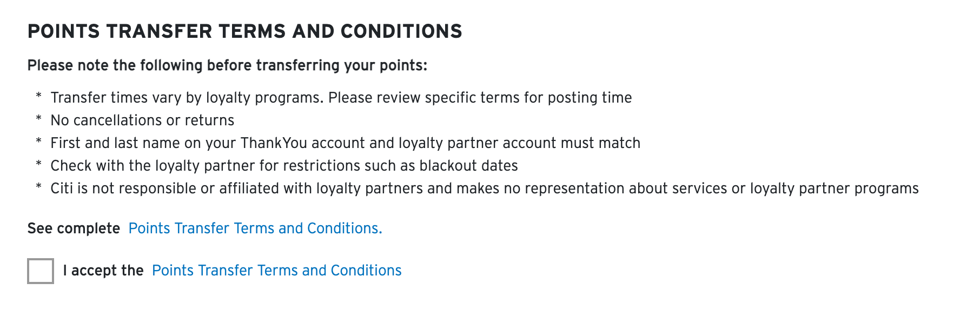The image size is (980, 310).
Task: Click the asterisk before "Citi is not responsible"
Action: pos(38,187)
